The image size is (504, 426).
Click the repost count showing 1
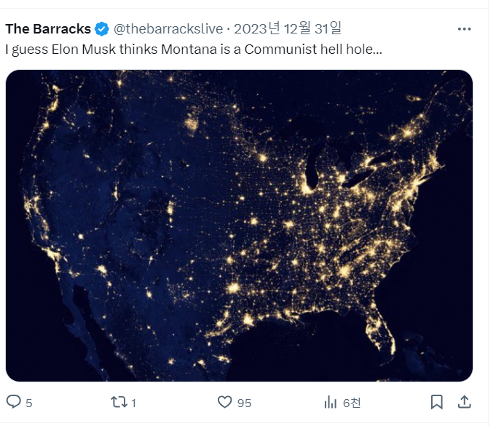click(x=134, y=403)
